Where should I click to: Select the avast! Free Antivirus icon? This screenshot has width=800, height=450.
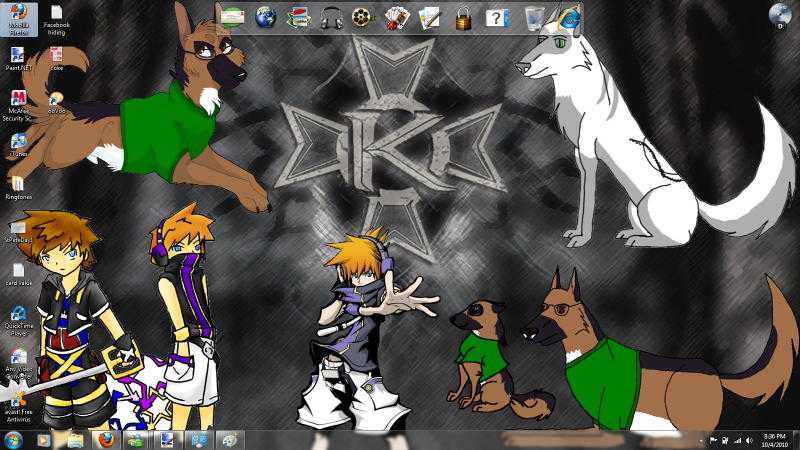coord(18,407)
